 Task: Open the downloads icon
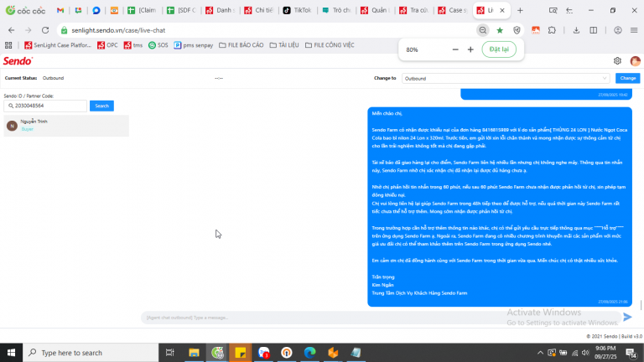(x=576, y=30)
